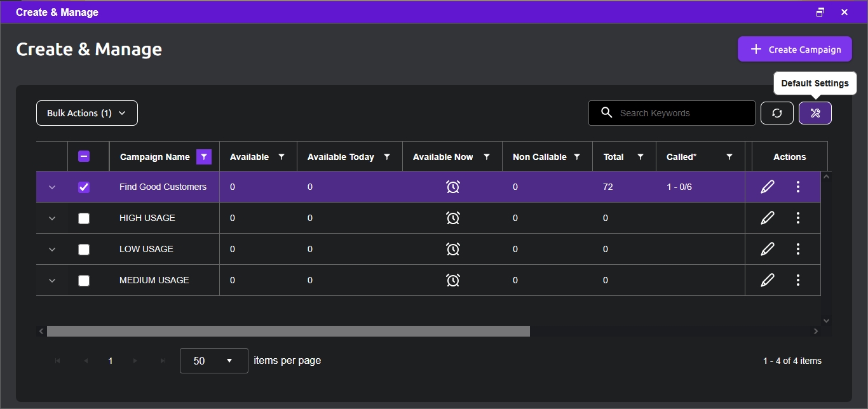Image resolution: width=868 pixels, height=409 pixels.
Task: Click alarm clock icon in Find Good Customers row
Action: pyautogui.click(x=452, y=187)
